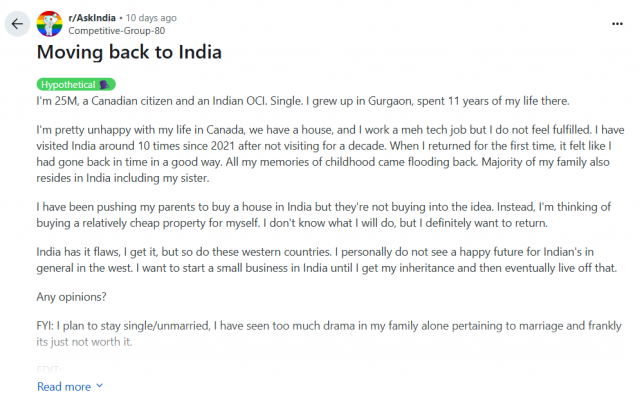Viewport: 640px width, 399px height.
Task: Click the faded EDIT: text
Action: (49, 370)
